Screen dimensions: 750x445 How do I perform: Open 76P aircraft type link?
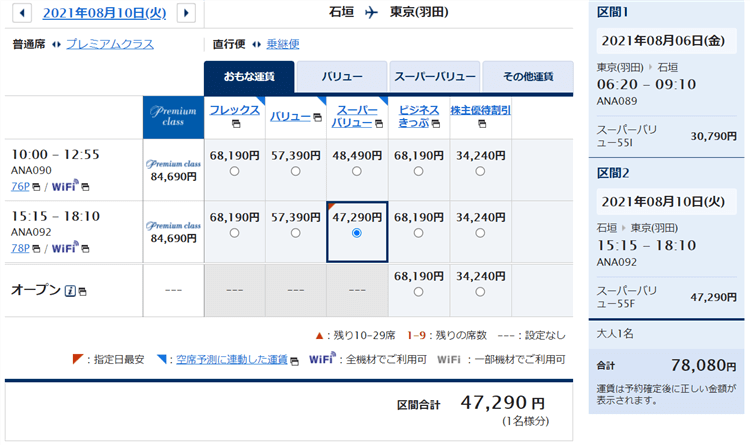[x=20, y=187]
